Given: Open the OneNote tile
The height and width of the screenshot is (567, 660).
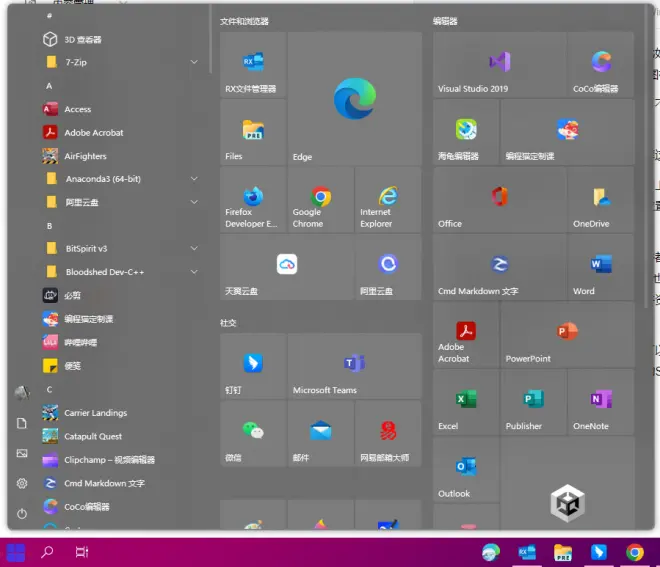Looking at the screenshot, I should tap(601, 402).
